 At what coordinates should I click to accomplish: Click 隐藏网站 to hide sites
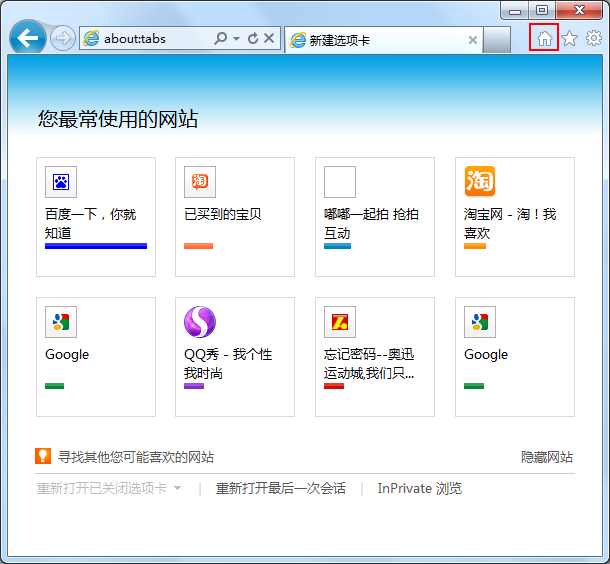(x=547, y=457)
